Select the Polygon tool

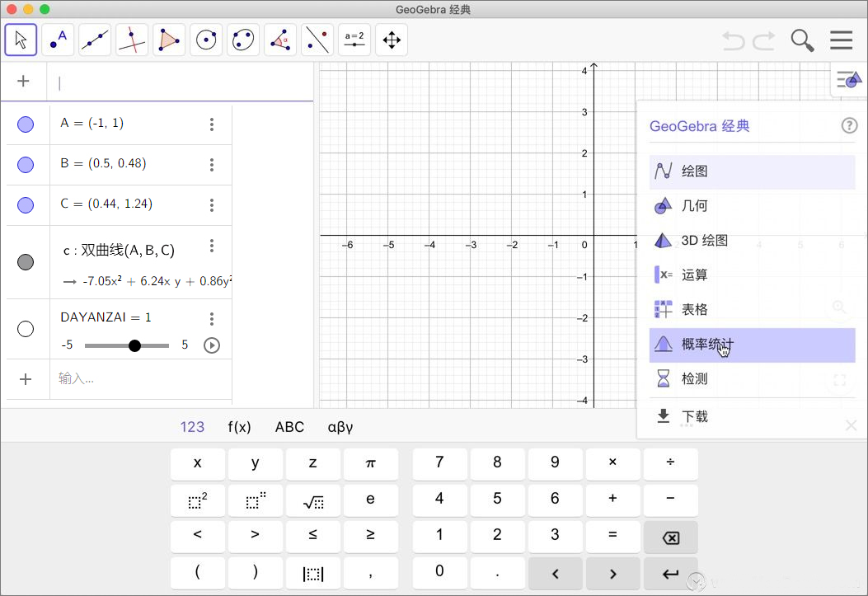point(169,39)
